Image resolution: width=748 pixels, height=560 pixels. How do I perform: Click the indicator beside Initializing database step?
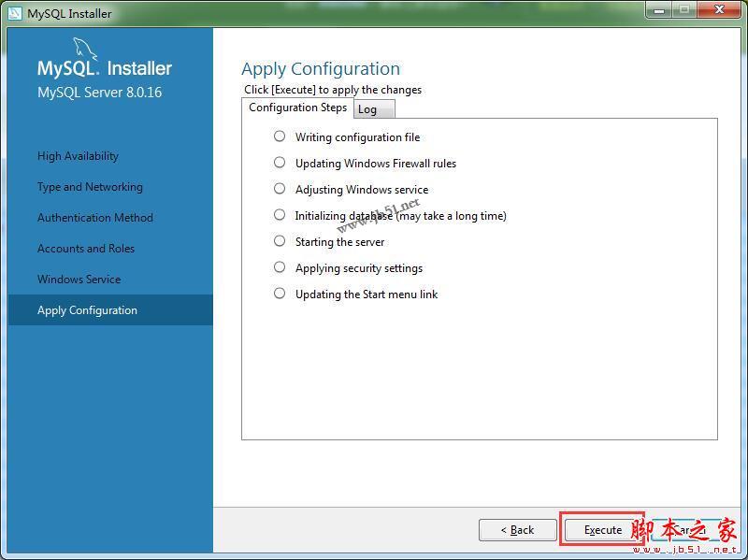point(279,215)
